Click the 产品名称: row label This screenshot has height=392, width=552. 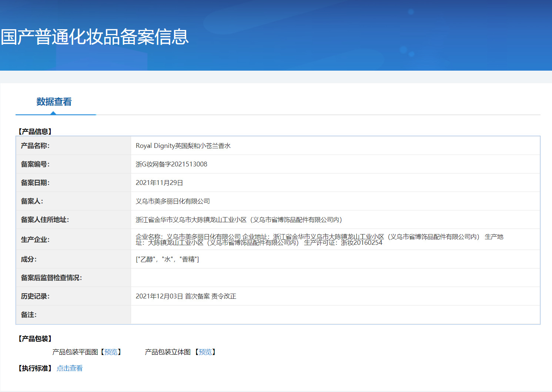[35, 146]
